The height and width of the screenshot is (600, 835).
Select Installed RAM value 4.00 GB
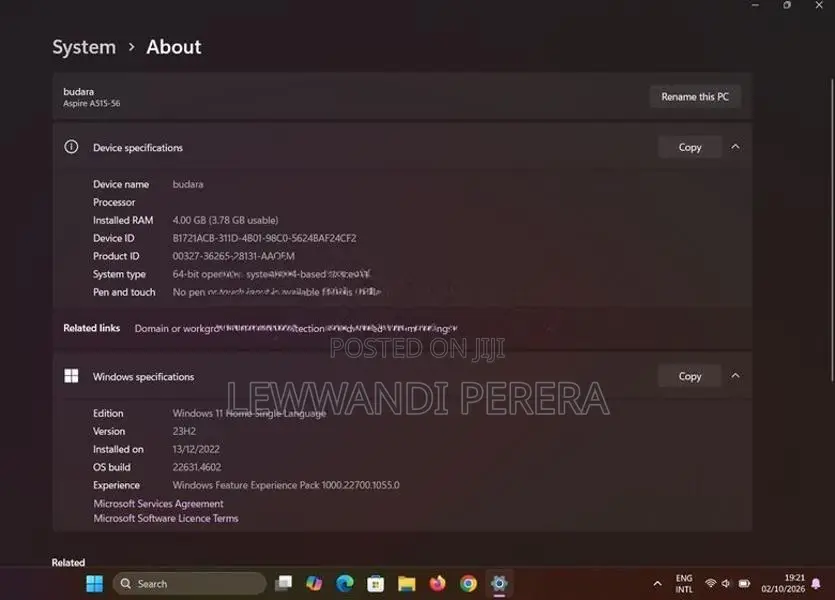coord(225,220)
